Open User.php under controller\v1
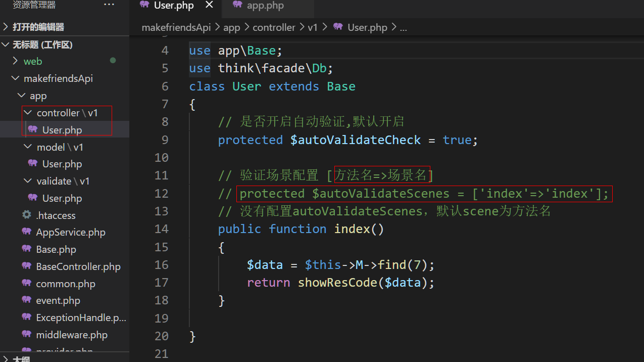 point(62,130)
